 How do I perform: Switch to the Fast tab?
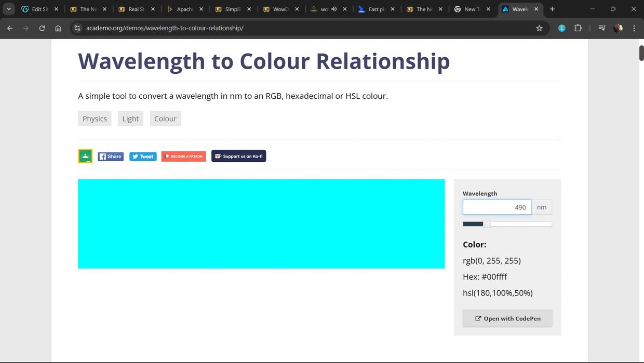(373, 9)
